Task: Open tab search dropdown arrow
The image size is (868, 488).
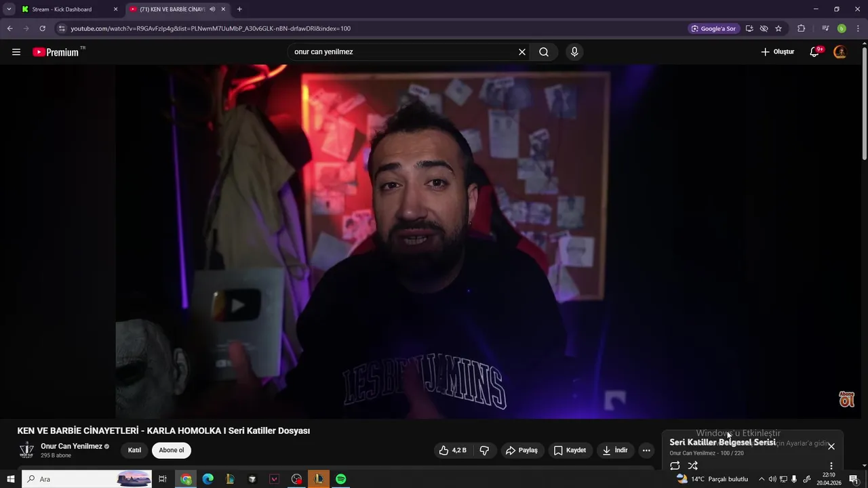Action: click(9, 9)
